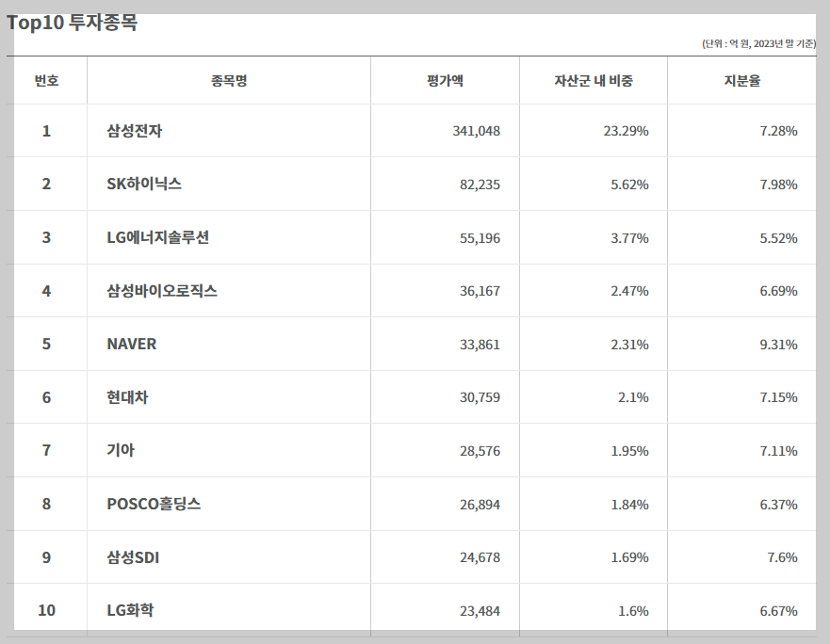This screenshot has width=830, height=644.
Task: Click weight value '2.31%'
Action: [x=629, y=345]
